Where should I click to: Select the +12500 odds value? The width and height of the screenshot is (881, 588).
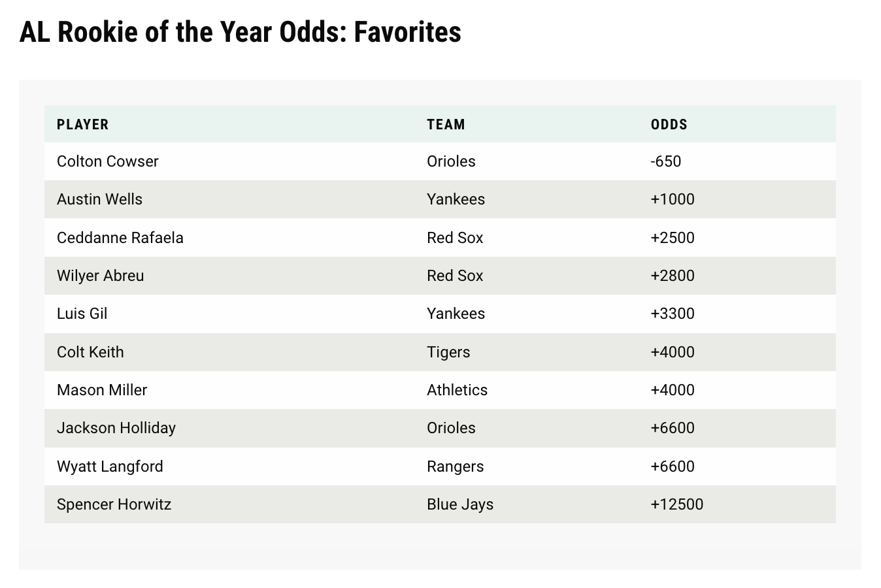click(x=677, y=504)
